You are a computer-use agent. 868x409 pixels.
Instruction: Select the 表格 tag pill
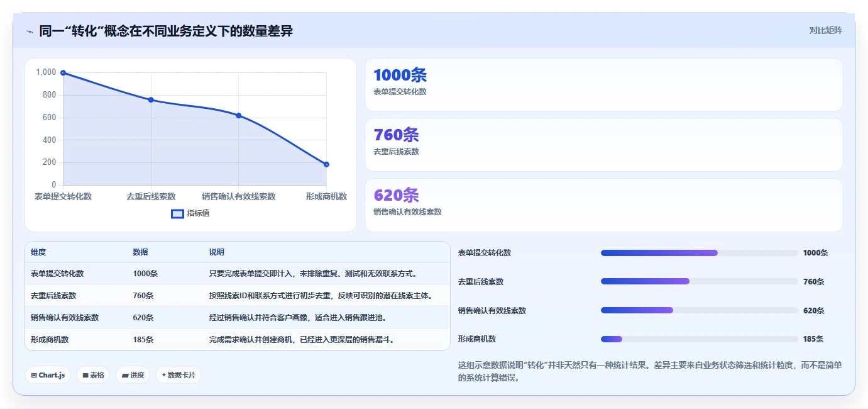click(x=93, y=375)
